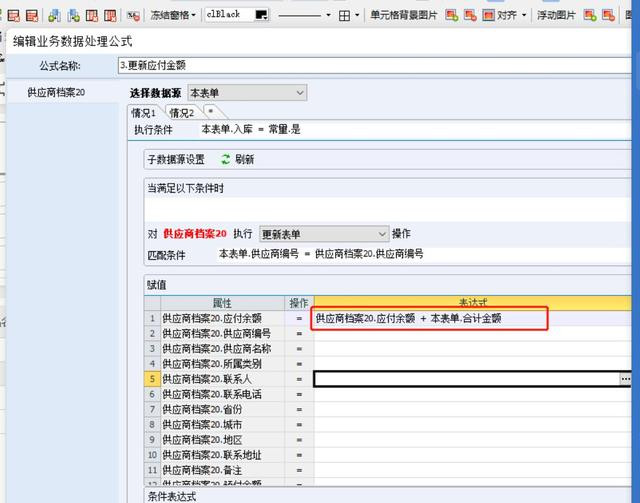Click the black color swatch beside clBlack
This screenshot has width=640, height=503.
point(261,15)
